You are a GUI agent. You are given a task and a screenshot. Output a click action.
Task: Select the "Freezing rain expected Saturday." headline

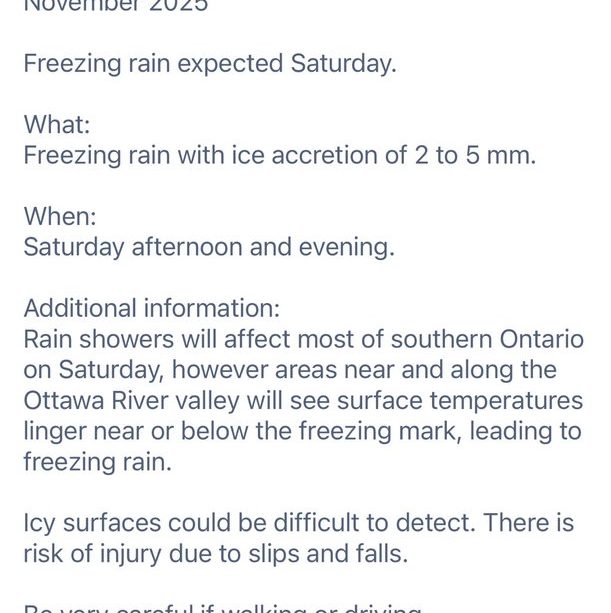click(210, 63)
